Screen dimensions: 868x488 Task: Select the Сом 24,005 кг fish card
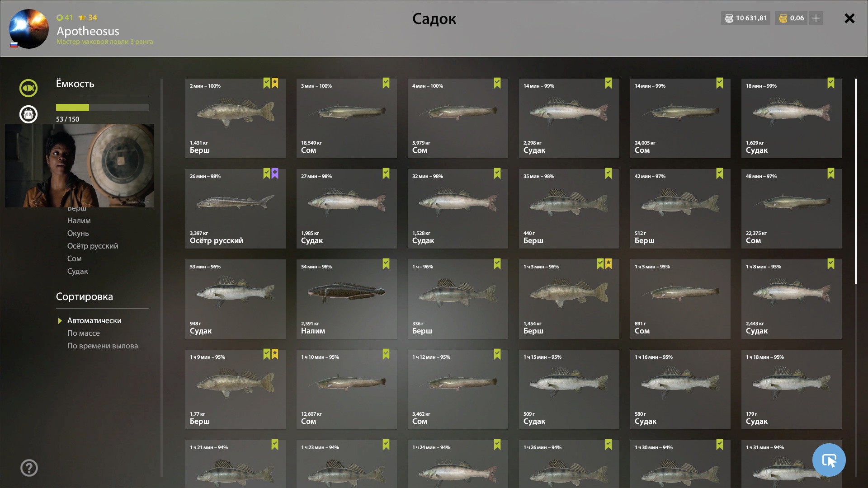pyautogui.click(x=680, y=118)
